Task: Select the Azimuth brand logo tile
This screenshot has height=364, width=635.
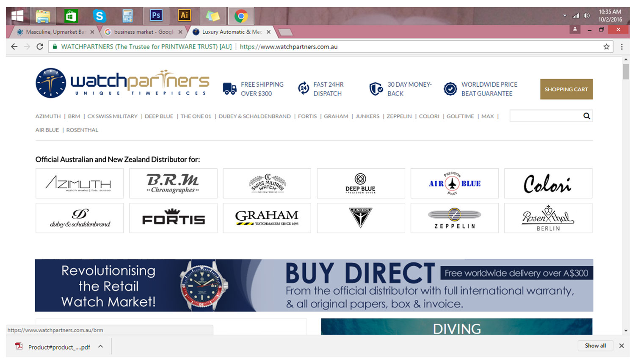Action: click(80, 183)
